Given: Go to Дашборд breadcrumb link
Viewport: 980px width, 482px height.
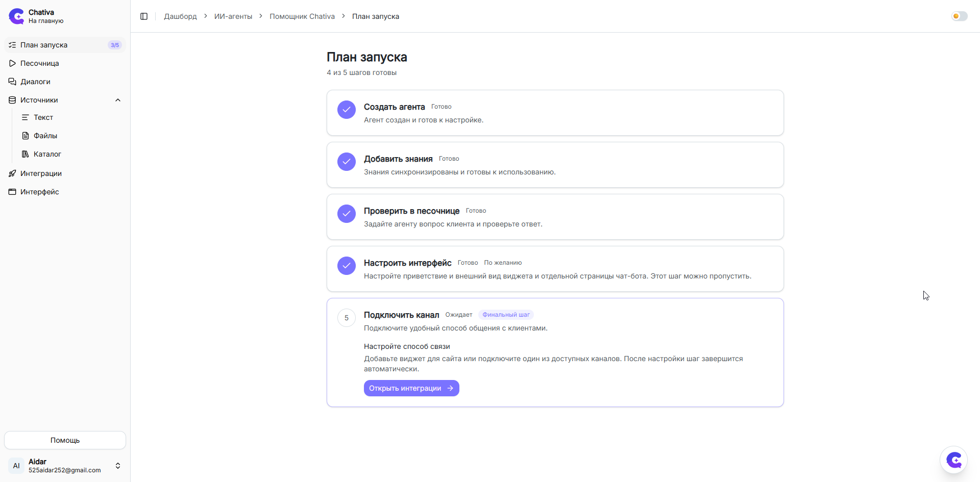Looking at the screenshot, I should 180,16.
